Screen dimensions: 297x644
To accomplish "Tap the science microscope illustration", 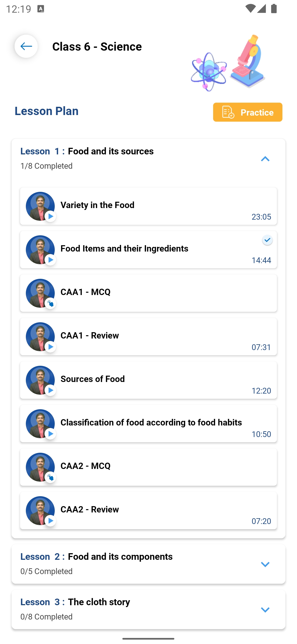I will click(248, 62).
